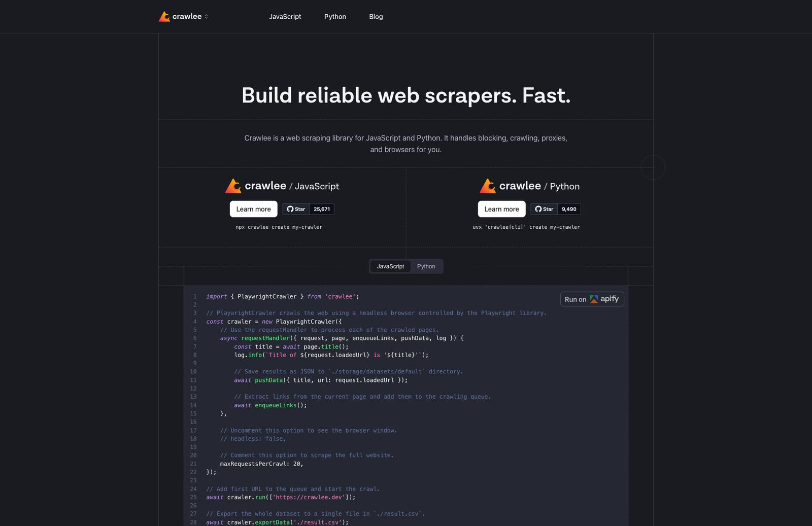
Task: Click the Crawlee logo in the navbar
Action: click(x=180, y=17)
